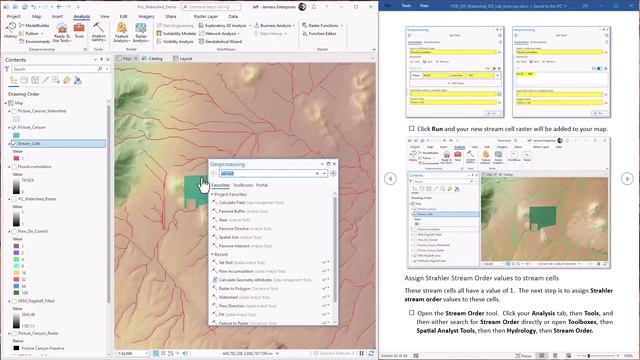Switch to the Map ribbon tab
Image resolution: width=640 pixels, height=360 pixels.
click(37, 16)
